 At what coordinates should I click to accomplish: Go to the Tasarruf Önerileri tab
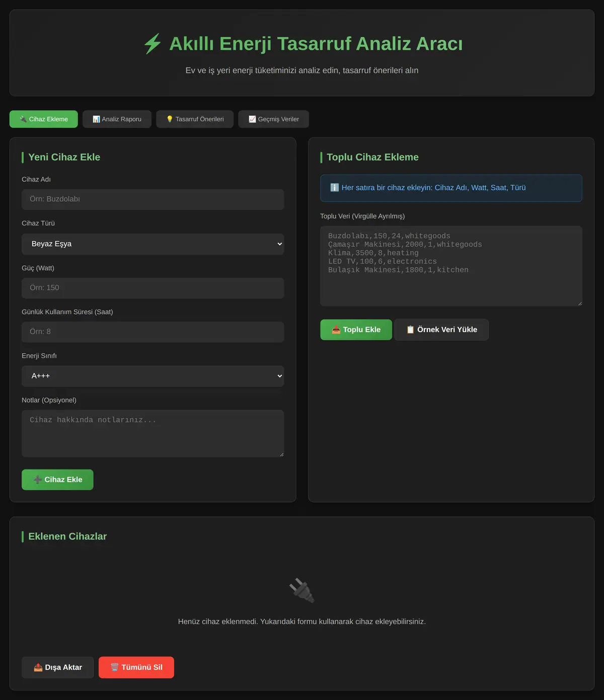pos(195,119)
